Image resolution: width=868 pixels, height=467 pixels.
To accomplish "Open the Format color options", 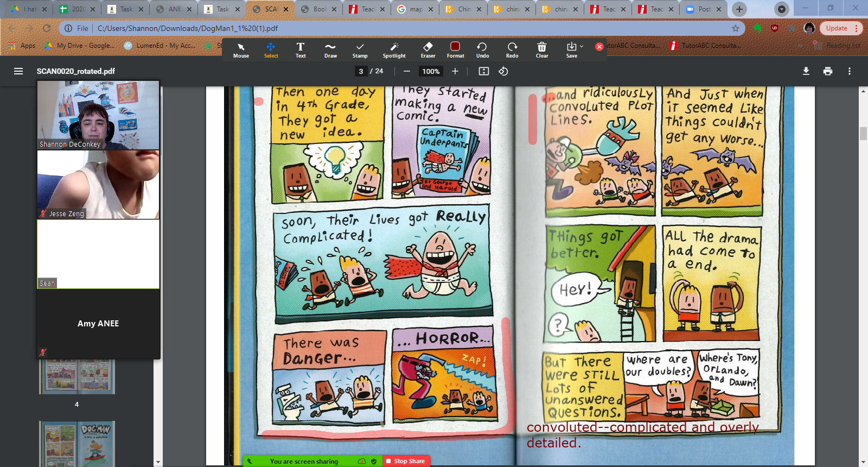I will (x=455, y=50).
